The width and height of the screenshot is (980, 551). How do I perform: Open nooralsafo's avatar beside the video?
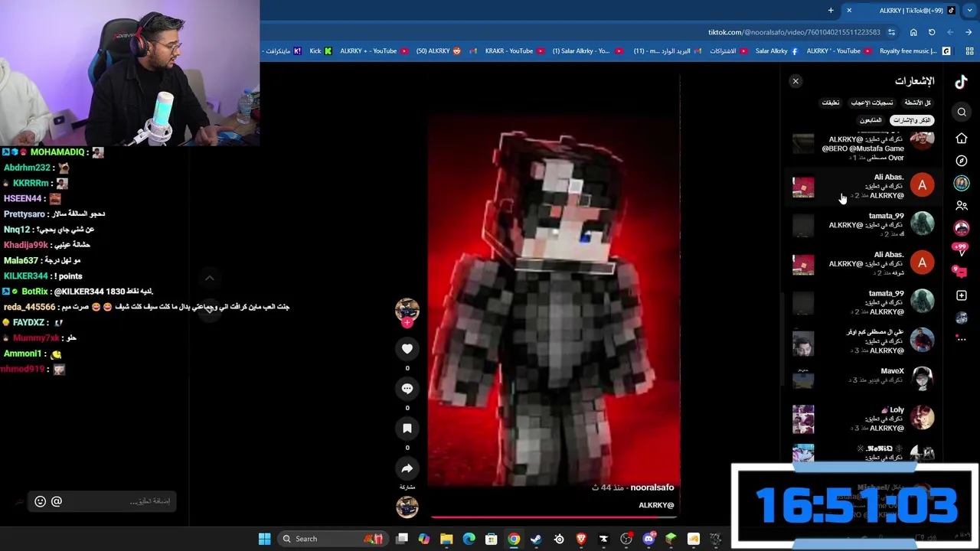407,308
